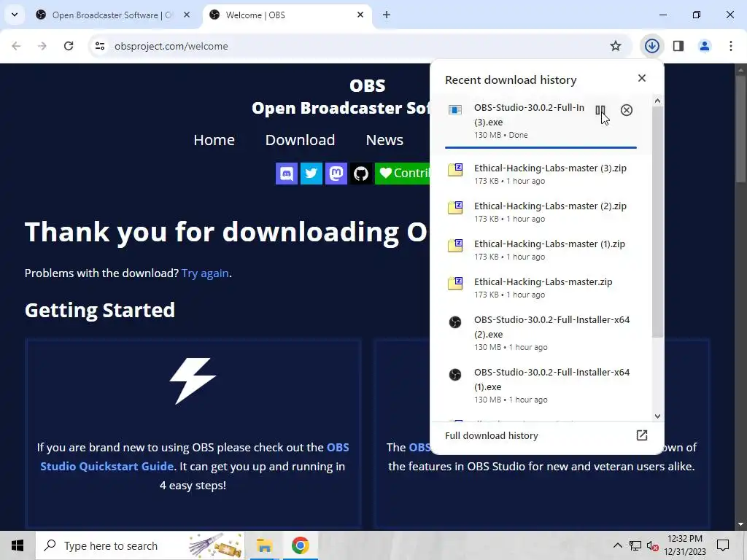Click OBS logo icon beside Installer-x64 (1).exe

click(x=455, y=375)
